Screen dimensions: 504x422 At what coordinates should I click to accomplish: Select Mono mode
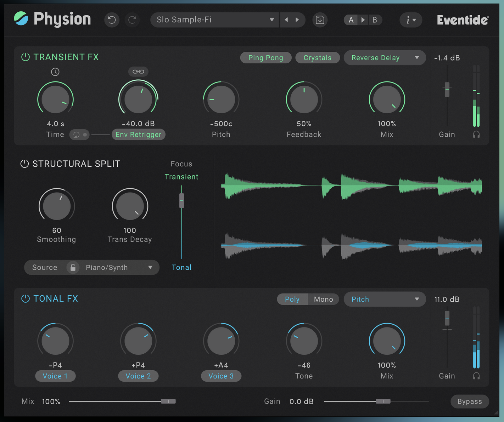(x=323, y=299)
